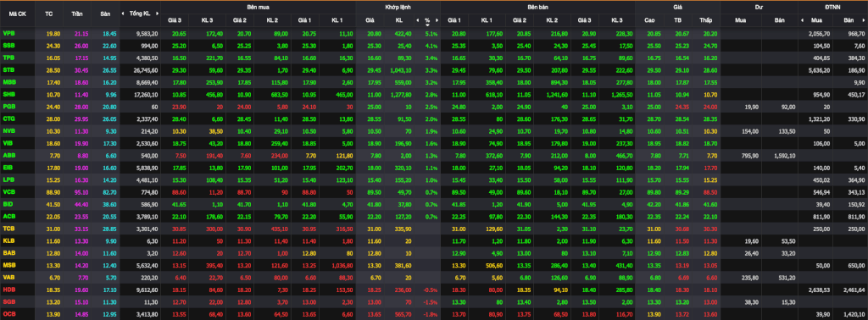The height and width of the screenshot is (320, 868).
Task: Click Bên bán Giá 1 header
Action: coord(454,20)
